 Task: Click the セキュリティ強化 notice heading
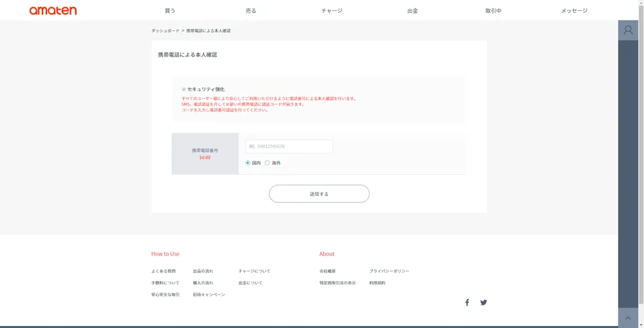pyautogui.click(x=203, y=89)
